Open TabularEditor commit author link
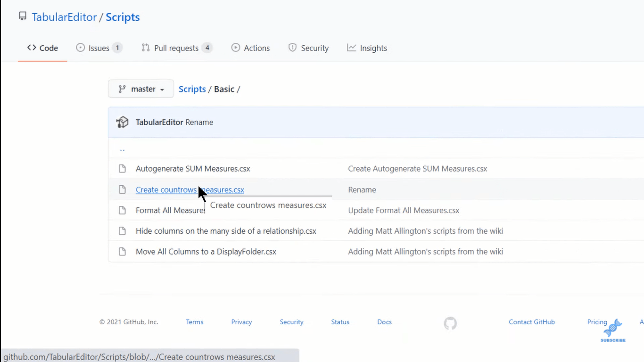Screen dimensions: 644x362 (x=159, y=122)
